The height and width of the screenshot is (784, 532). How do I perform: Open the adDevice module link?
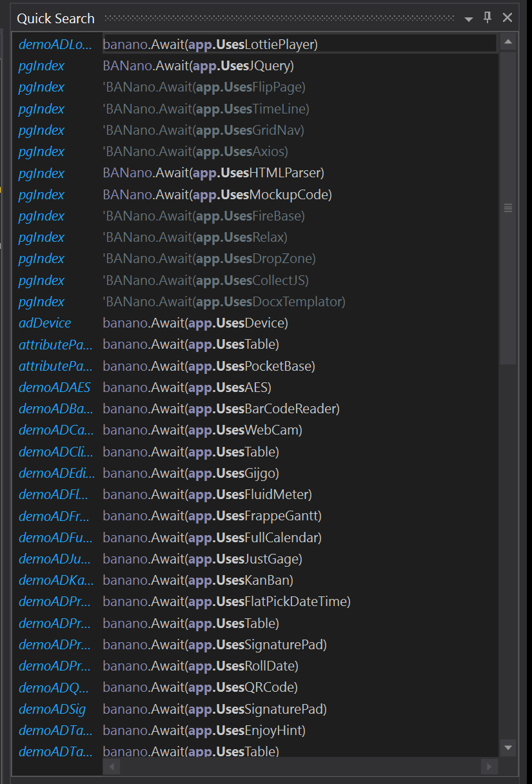(x=45, y=323)
